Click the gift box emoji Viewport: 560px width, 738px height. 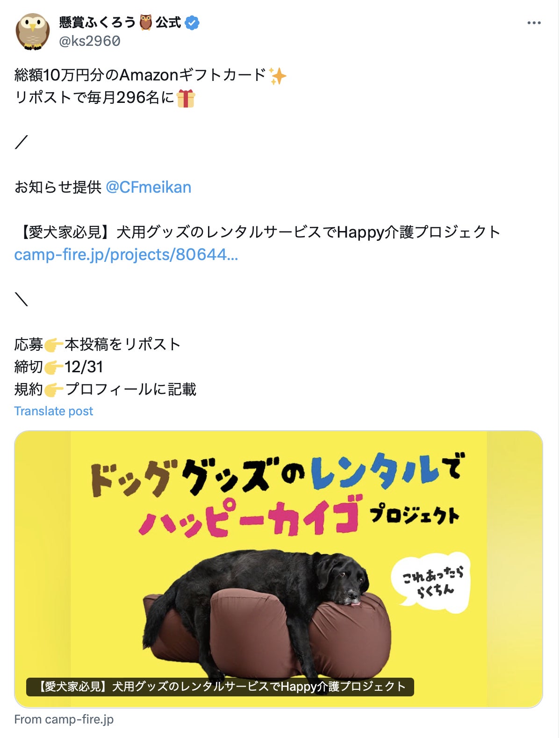click(186, 98)
